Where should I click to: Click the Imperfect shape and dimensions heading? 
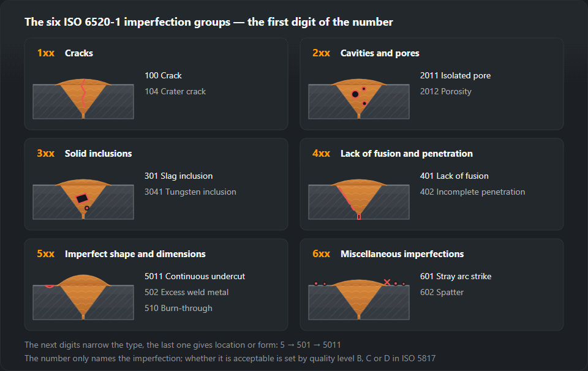pyautogui.click(x=135, y=254)
